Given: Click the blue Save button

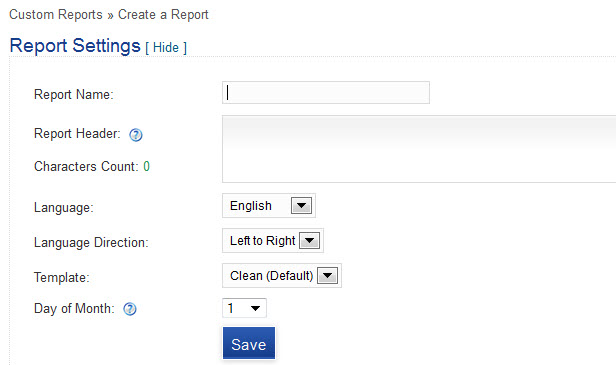Looking at the screenshot, I should 249,343.
